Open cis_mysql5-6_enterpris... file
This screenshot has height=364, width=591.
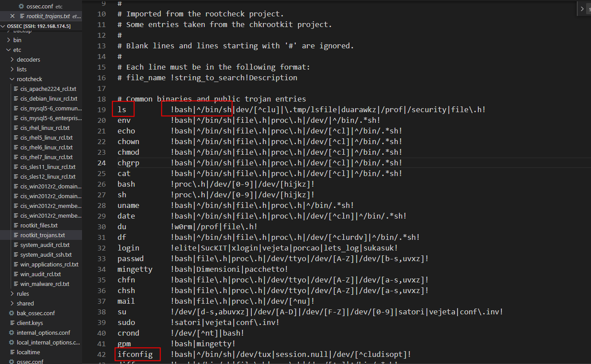coord(51,118)
